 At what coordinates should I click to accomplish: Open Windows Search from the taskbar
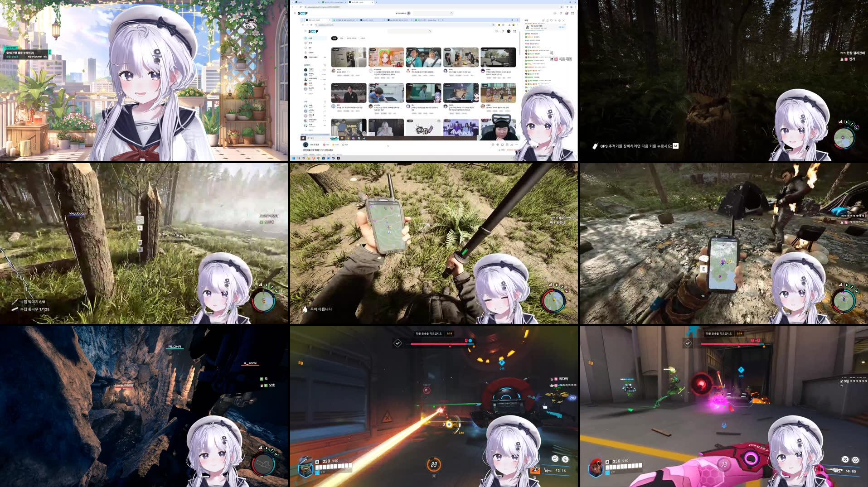[299, 158]
